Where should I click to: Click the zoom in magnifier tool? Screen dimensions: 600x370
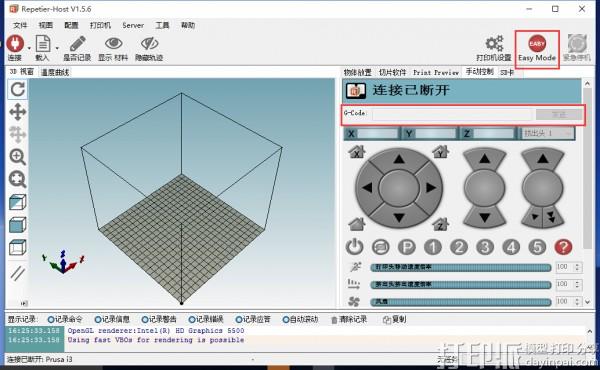pos(18,157)
